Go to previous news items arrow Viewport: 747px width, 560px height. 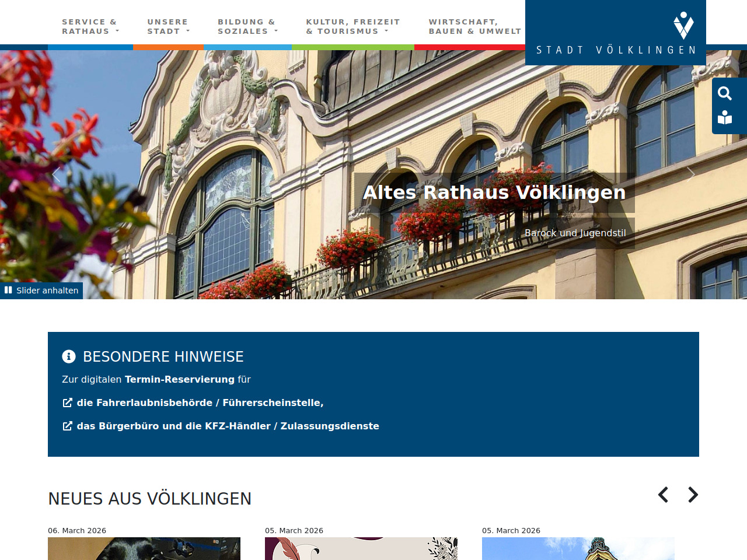[x=663, y=495]
